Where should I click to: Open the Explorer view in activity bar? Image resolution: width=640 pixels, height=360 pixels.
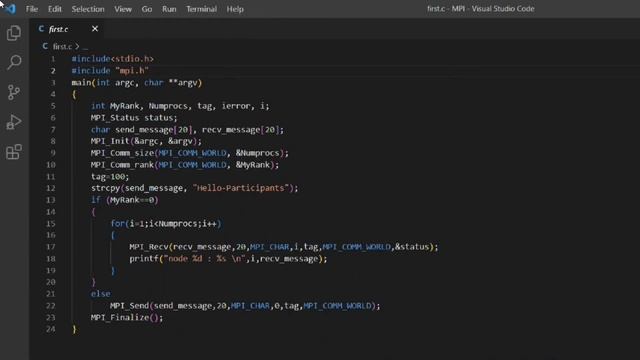point(14,33)
